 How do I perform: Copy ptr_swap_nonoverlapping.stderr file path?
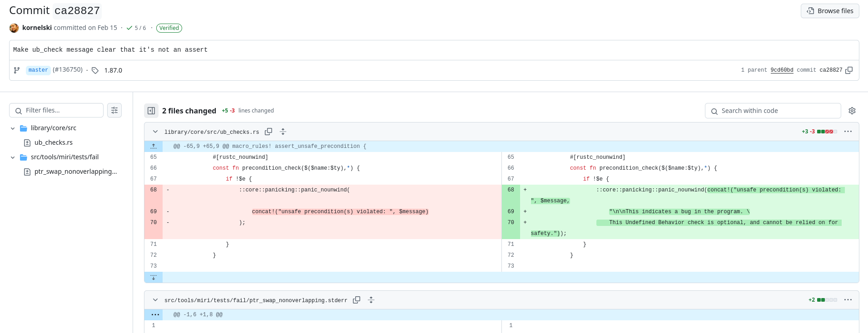click(x=357, y=300)
